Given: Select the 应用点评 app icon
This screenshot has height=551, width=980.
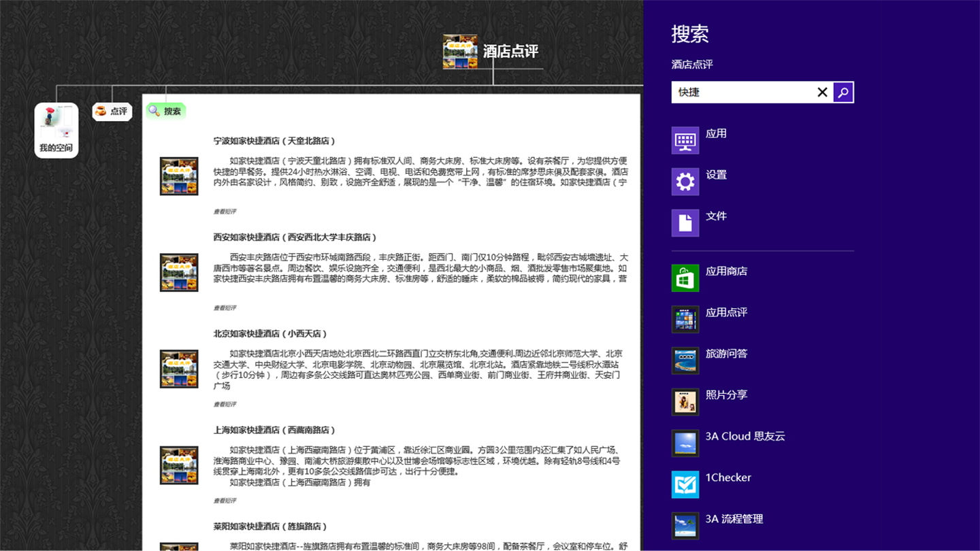Looking at the screenshot, I should (x=685, y=320).
